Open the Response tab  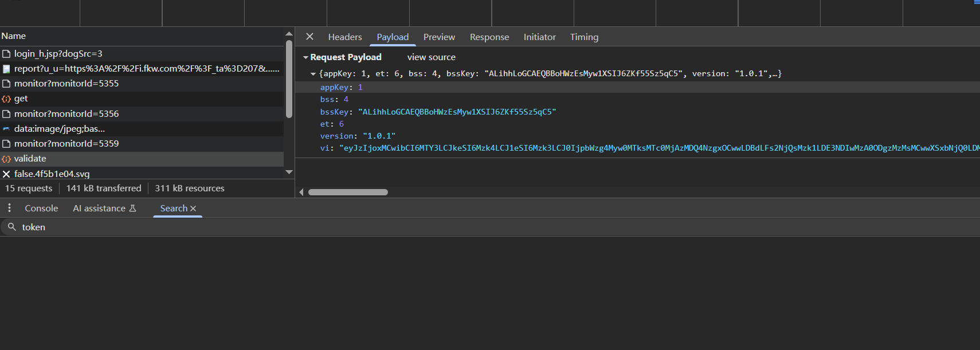click(489, 37)
